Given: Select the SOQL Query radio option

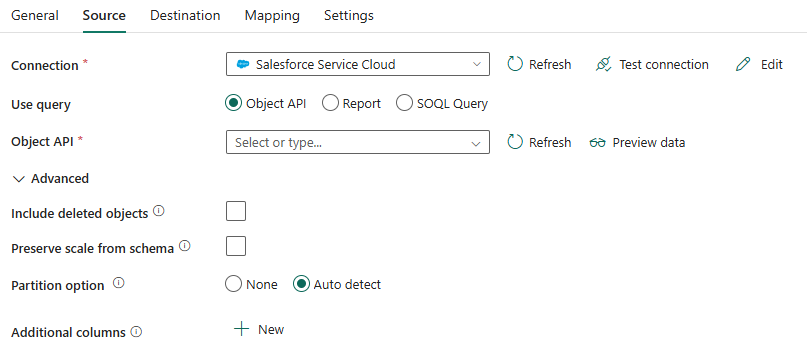Looking at the screenshot, I should coord(405,103).
